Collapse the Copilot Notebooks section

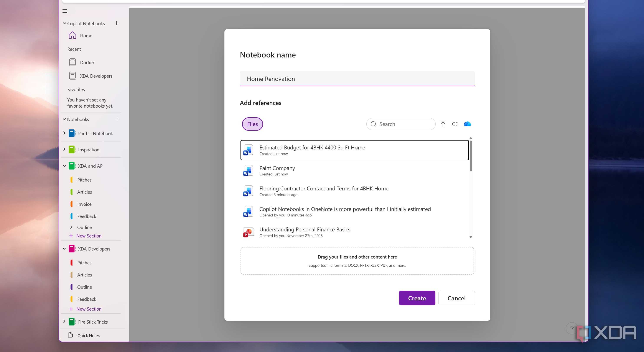[x=64, y=23]
